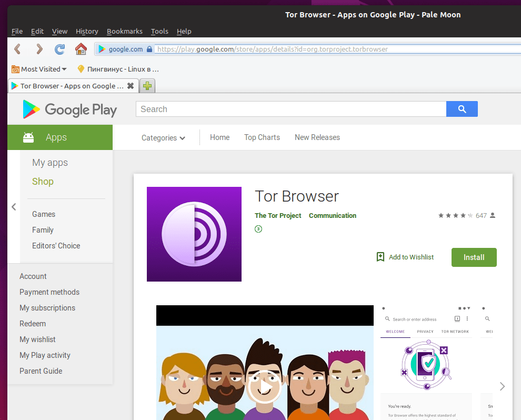This screenshot has width=521, height=420.
Task: Click the Tor Browser app icon
Action: 194,234
